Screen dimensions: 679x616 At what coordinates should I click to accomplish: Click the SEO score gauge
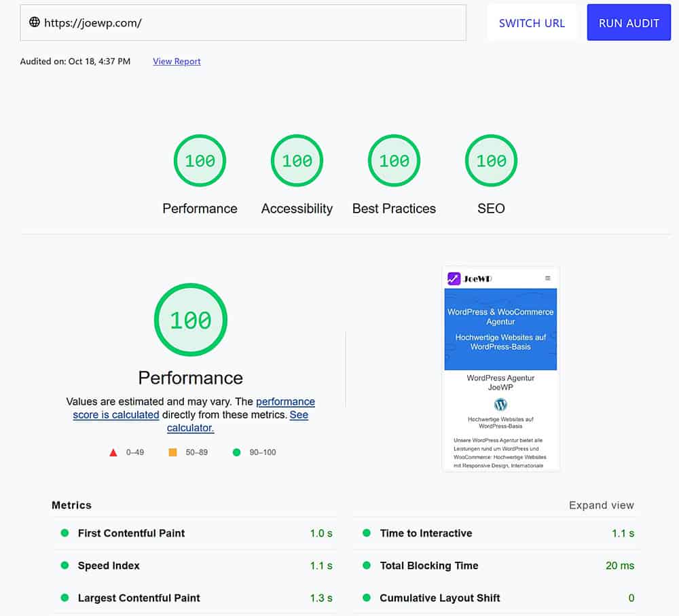(x=491, y=161)
